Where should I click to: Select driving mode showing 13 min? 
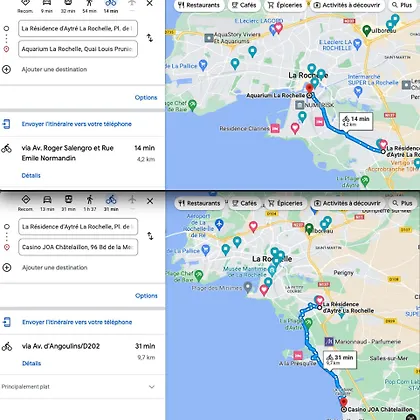pos(47,203)
